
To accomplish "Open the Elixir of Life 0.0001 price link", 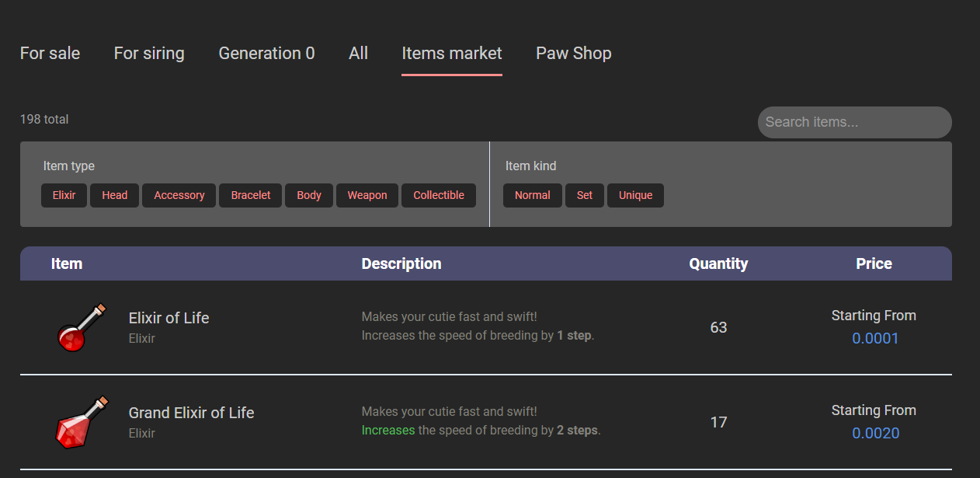I will (874, 338).
